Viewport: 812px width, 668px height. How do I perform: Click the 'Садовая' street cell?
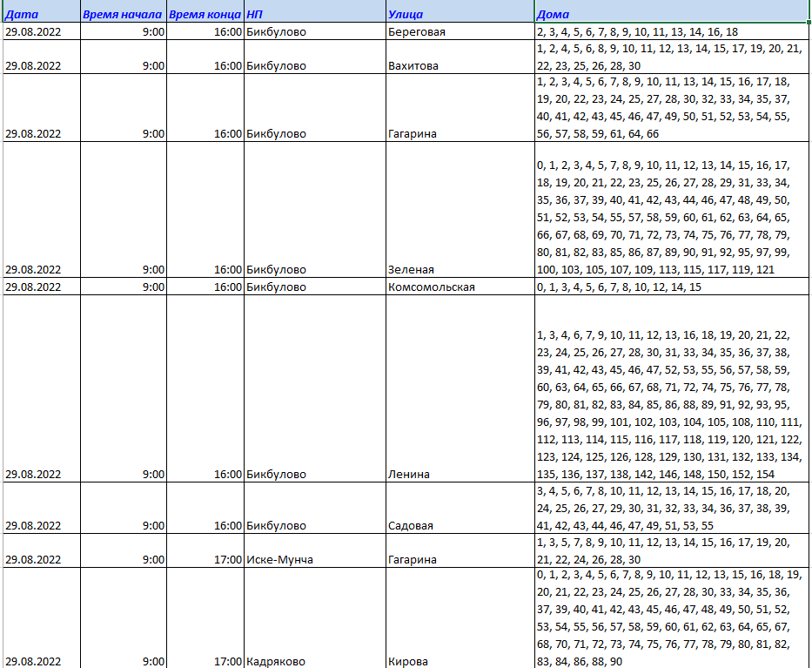[459, 525]
